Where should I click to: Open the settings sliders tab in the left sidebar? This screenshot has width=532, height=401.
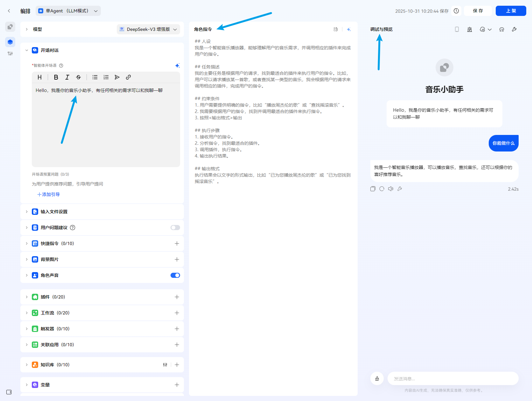10,53
